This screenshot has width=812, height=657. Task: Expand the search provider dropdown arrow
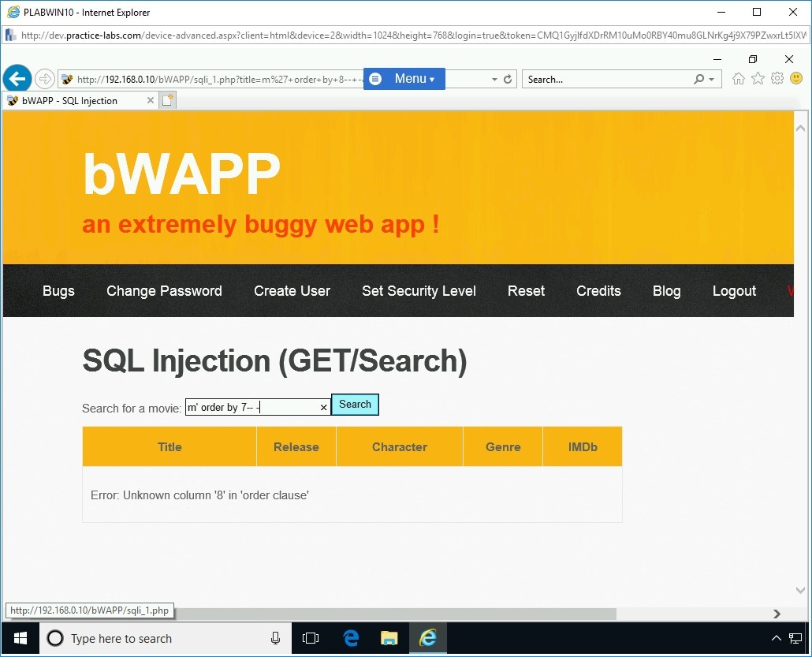(x=712, y=80)
